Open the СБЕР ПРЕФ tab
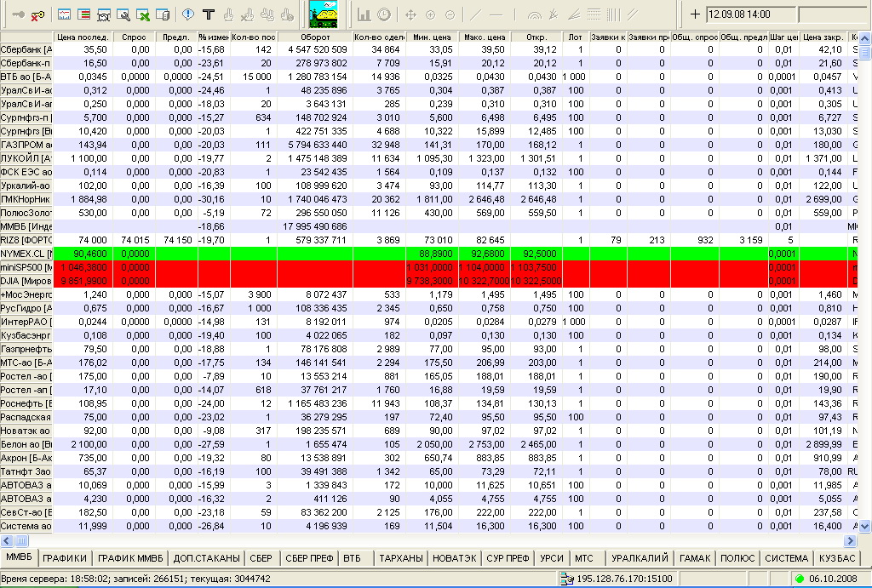Viewport: 872px width, 588px height. point(309,558)
